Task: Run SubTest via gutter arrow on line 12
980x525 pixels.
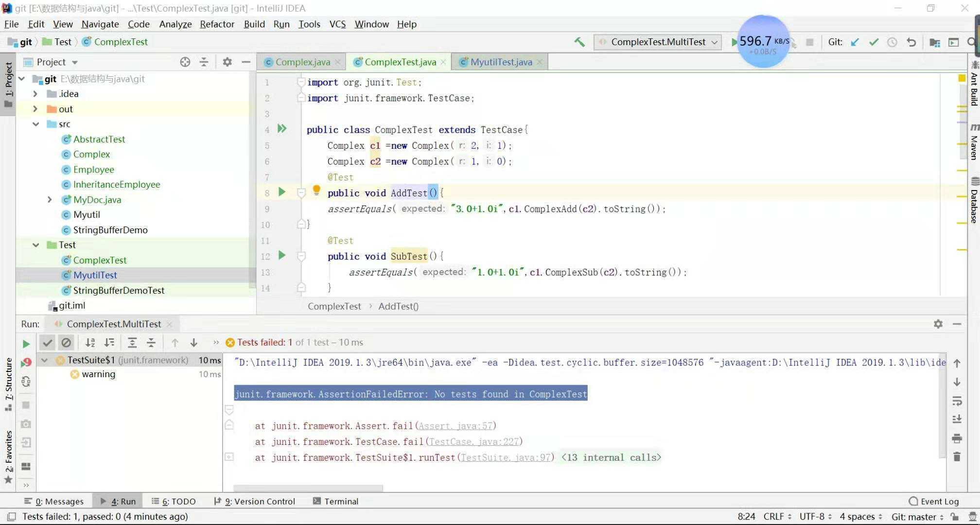Action: [x=281, y=255]
